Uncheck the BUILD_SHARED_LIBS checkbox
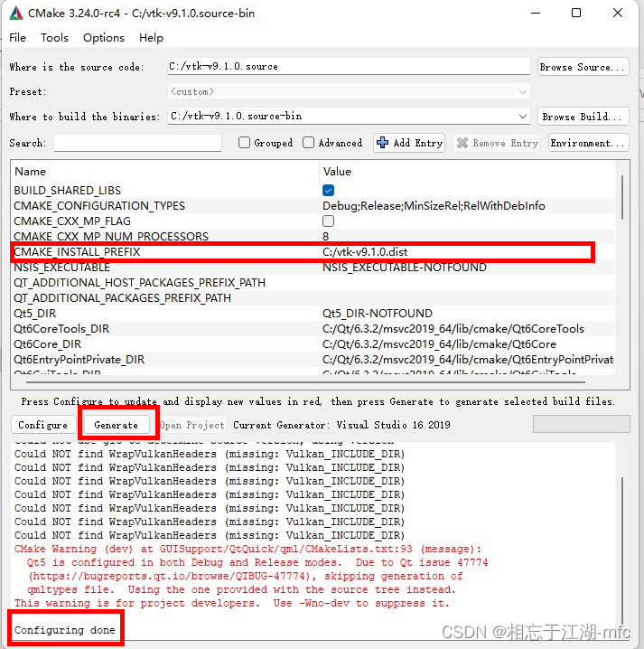The image size is (644, 649). [328, 191]
